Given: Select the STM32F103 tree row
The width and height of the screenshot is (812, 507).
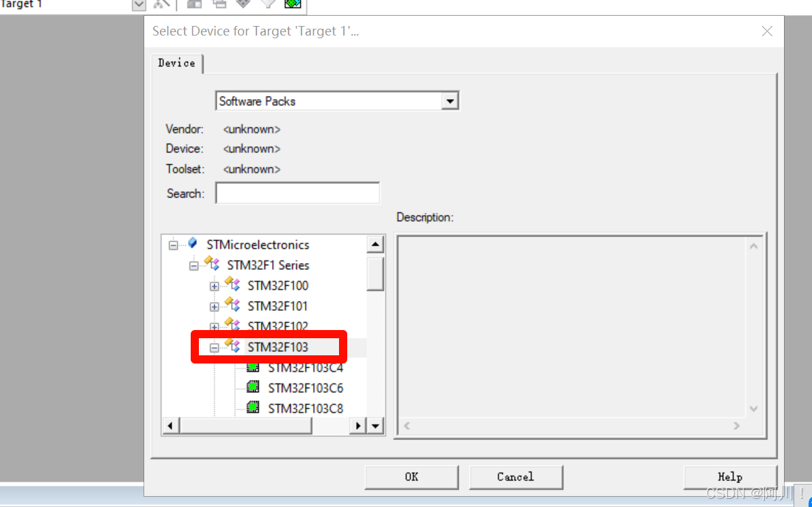Looking at the screenshot, I should (278, 347).
